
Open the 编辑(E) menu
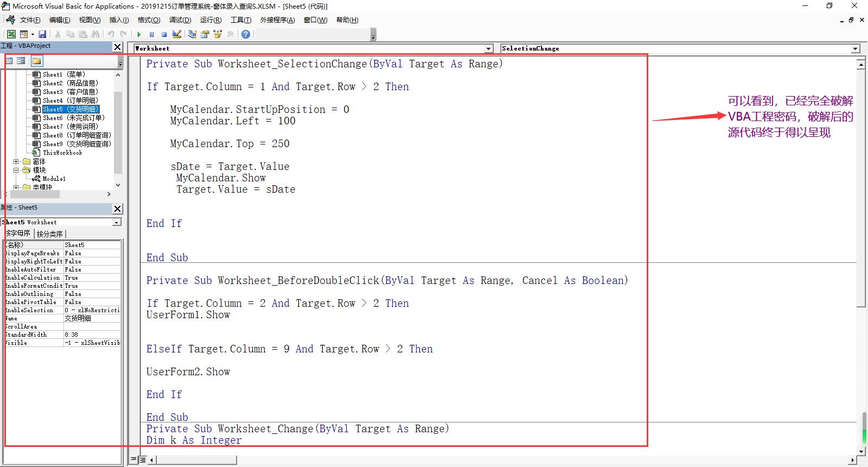[x=60, y=20]
